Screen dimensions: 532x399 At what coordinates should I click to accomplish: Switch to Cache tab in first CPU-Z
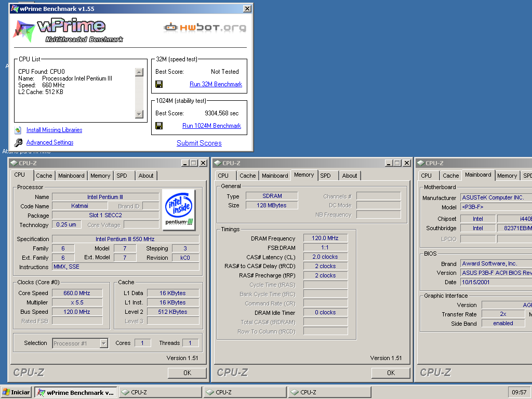tap(44, 176)
